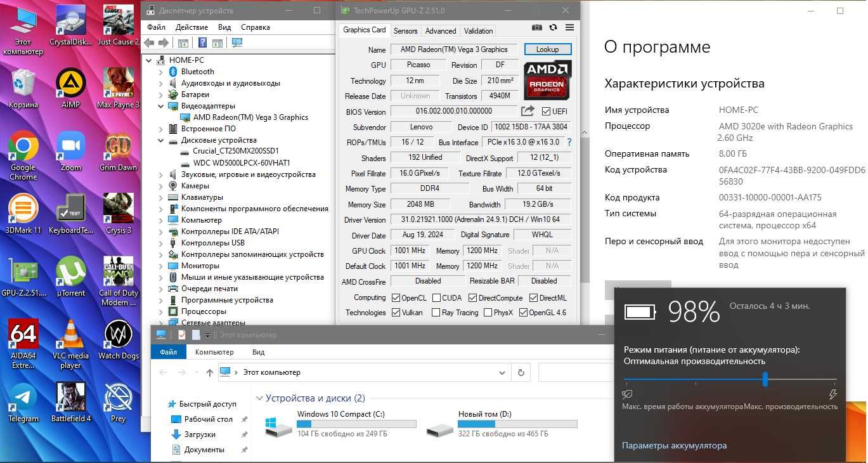Image resolution: width=868 pixels, height=463 pixels.
Task: Toggle DirectCompute checkbox
Action: pos(472,298)
